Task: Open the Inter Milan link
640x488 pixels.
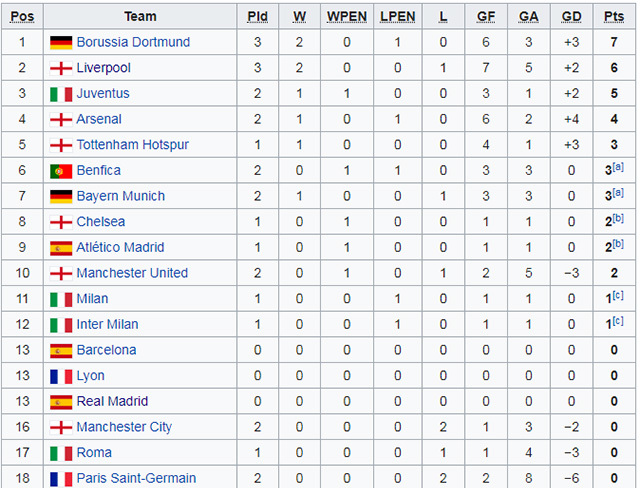Action: click(107, 324)
